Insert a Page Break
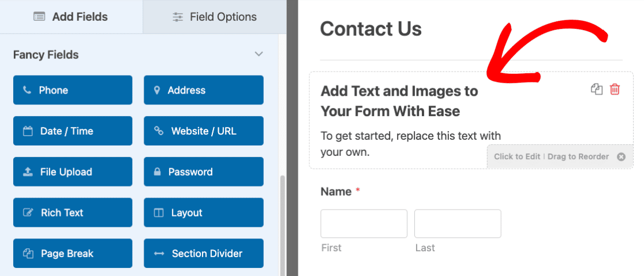This screenshot has width=644, height=276. tap(73, 253)
